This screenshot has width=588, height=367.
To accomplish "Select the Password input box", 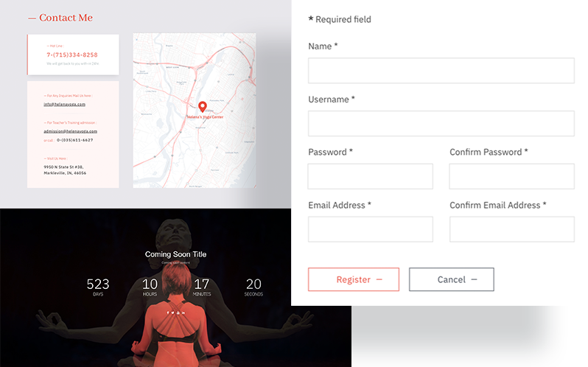I will click(x=370, y=177).
